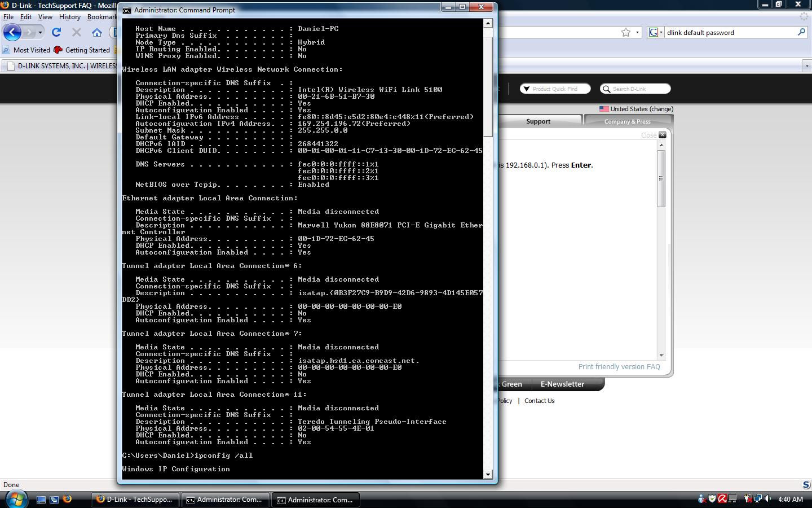Reload the page in Firefox
Screen dimensions: 812x508
56,32
